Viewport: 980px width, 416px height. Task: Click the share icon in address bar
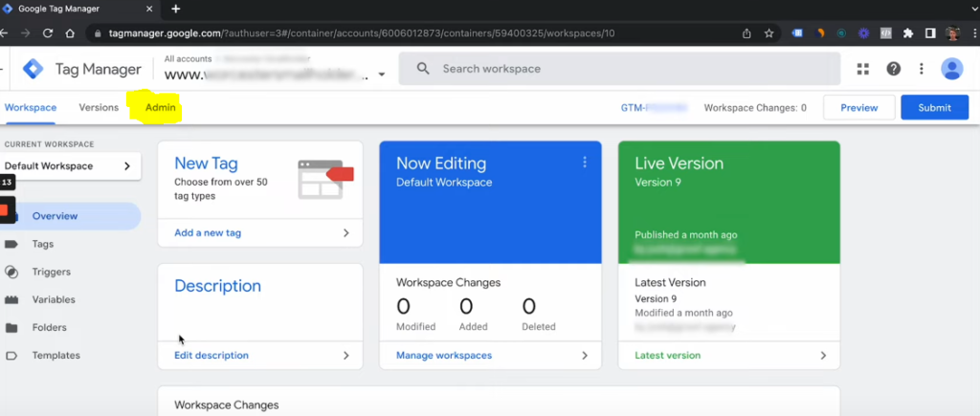coord(746,33)
